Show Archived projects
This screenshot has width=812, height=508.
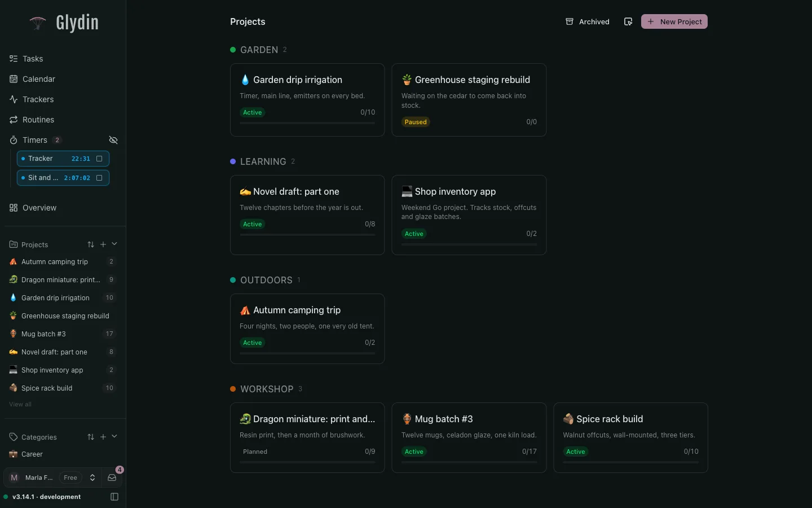pyautogui.click(x=588, y=21)
